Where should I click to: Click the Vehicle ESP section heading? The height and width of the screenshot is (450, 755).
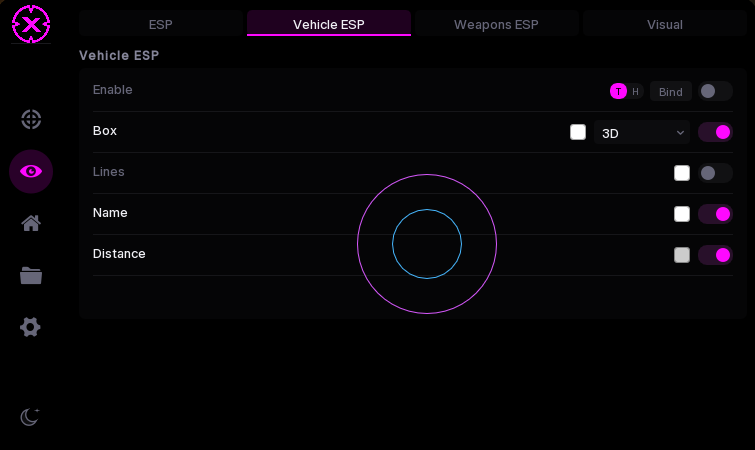[119, 55]
